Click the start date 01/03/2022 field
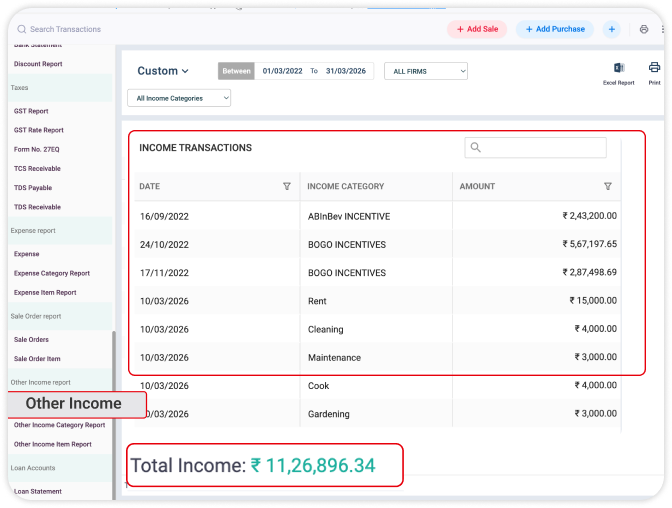 coord(282,71)
